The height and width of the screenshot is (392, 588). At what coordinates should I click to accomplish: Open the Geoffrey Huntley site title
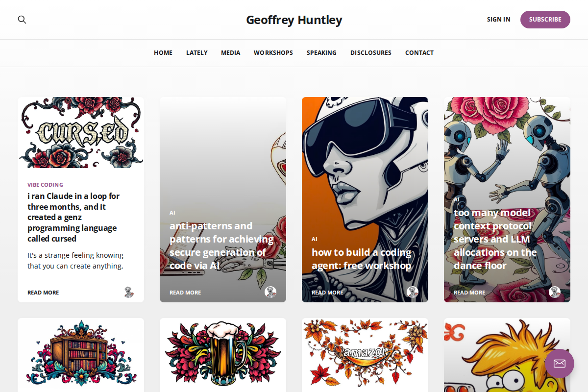pyautogui.click(x=294, y=20)
